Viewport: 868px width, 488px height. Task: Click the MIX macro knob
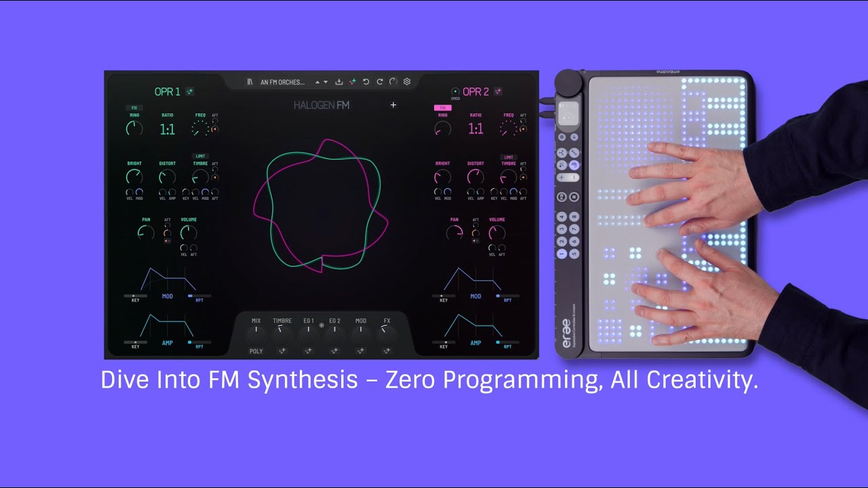(x=256, y=333)
